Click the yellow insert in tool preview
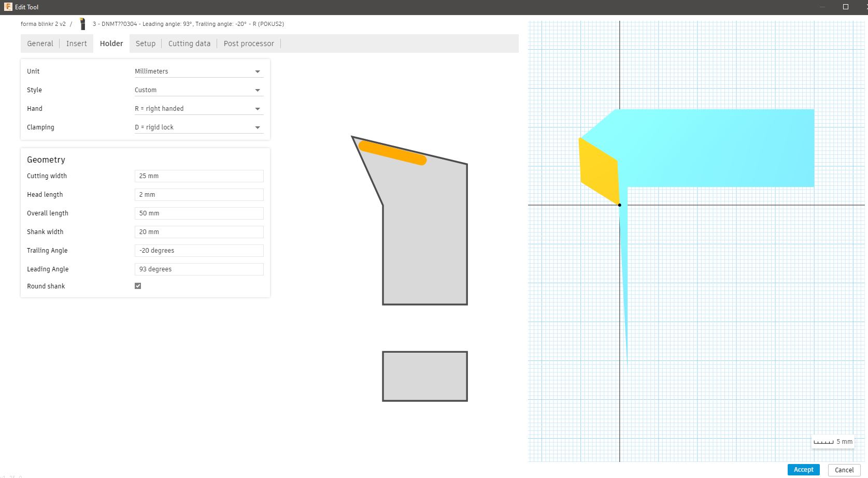Screen dimensions: 868x478 [x=599, y=171]
